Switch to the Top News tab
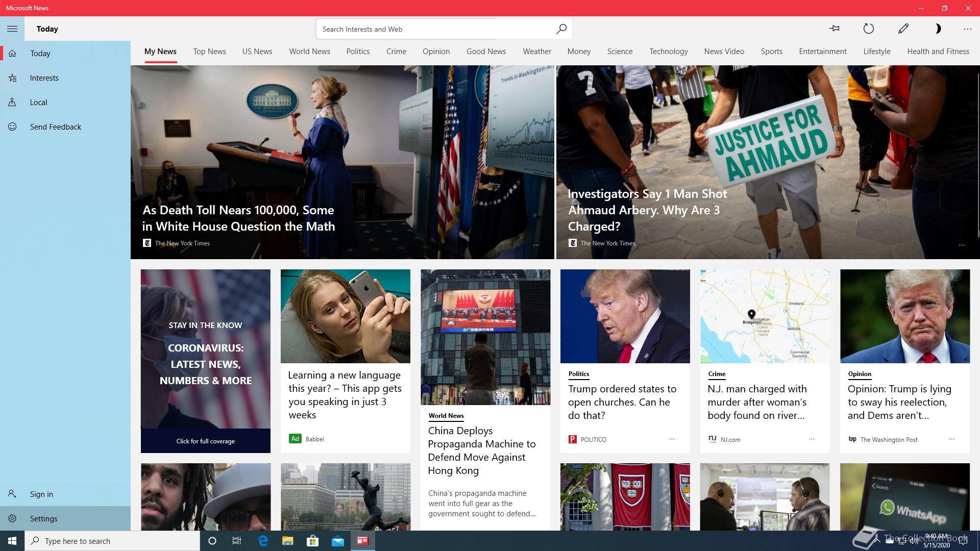 [x=209, y=52]
